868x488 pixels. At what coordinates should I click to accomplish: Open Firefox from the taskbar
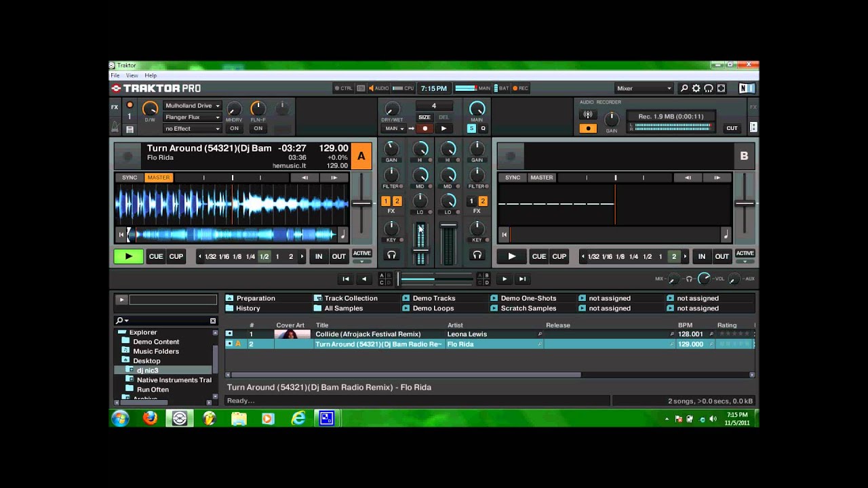(151, 418)
